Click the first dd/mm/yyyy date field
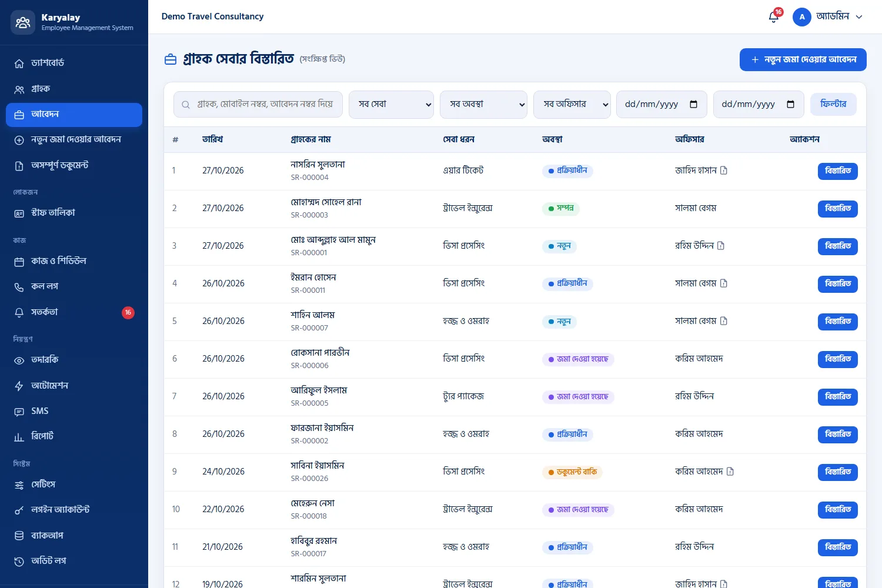This screenshot has height=588, width=882. pos(661,105)
